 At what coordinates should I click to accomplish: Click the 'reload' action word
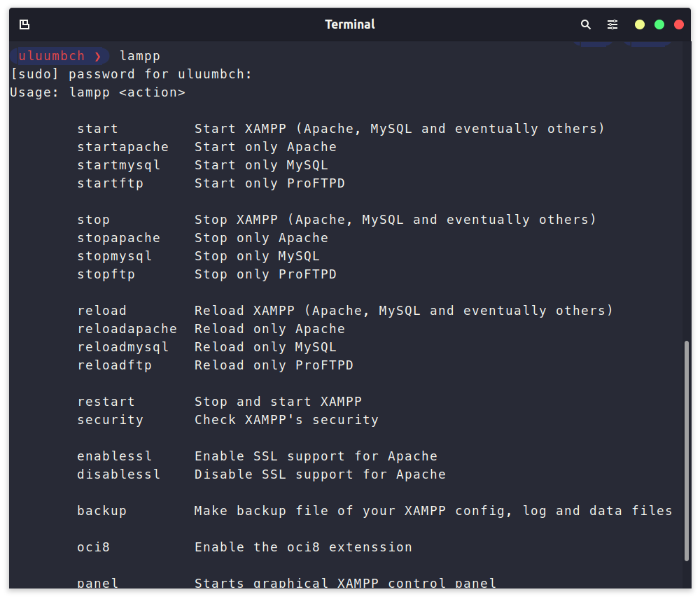tap(101, 311)
